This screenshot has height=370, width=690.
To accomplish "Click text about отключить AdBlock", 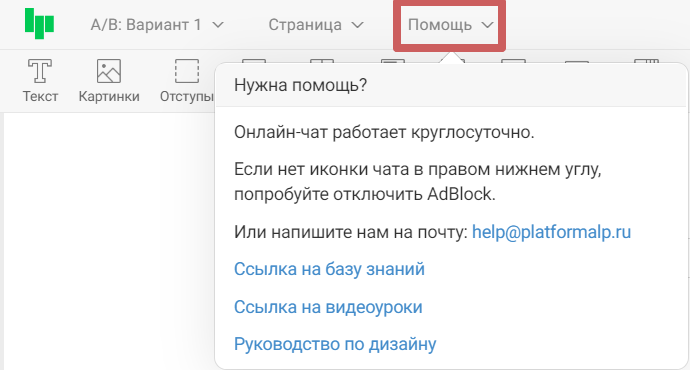I will point(418,182).
